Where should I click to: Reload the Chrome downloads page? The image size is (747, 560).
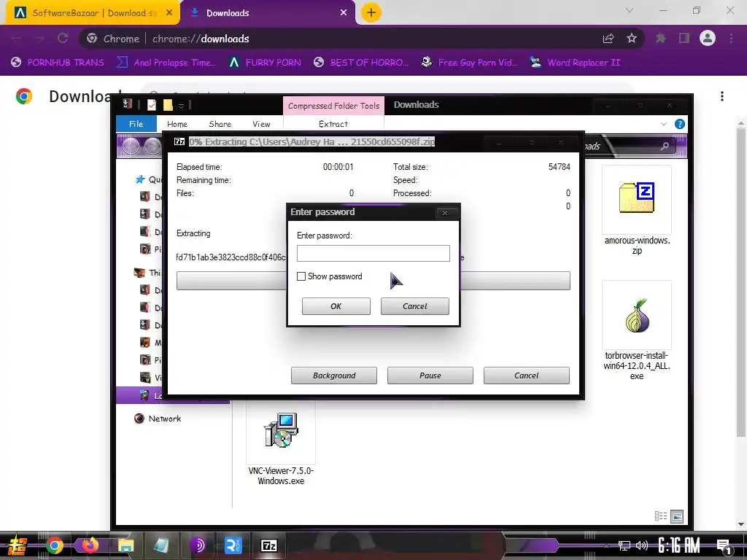click(x=63, y=39)
